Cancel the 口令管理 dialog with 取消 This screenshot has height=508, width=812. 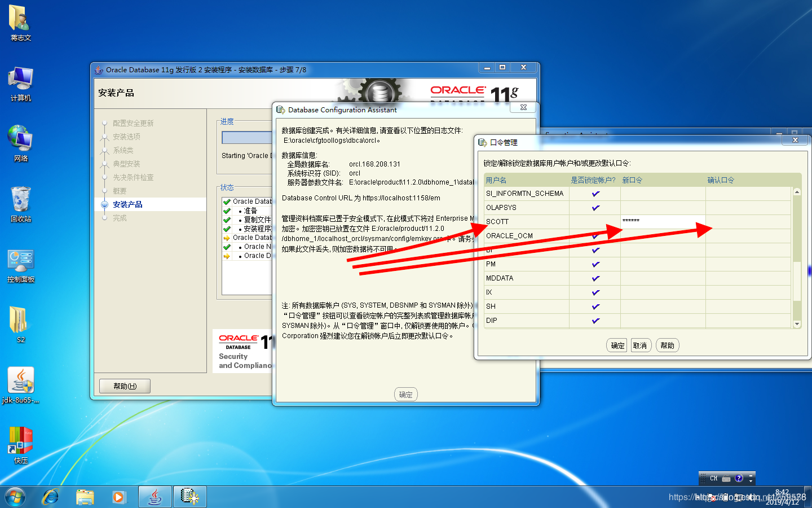[640, 345]
